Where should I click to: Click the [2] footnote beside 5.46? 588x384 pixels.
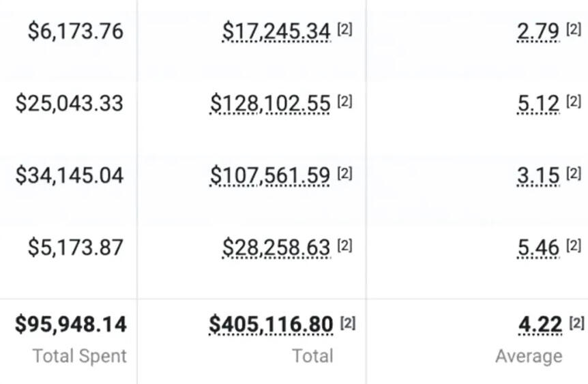pyautogui.click(x=574, y=246)
